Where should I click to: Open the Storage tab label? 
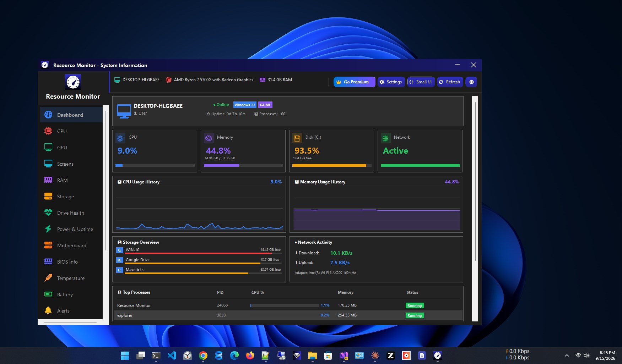tap(65, 197)
